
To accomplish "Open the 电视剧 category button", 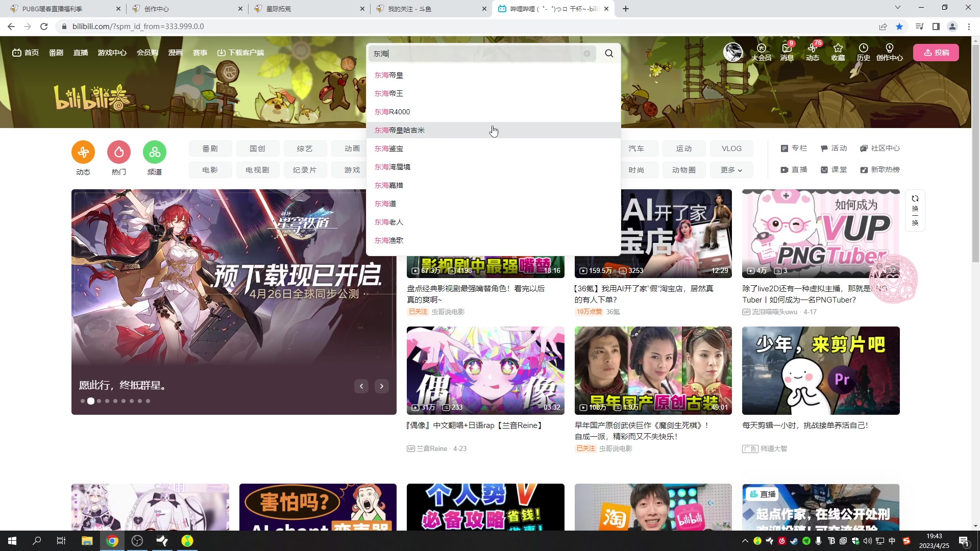I will [x=258, y=170].
